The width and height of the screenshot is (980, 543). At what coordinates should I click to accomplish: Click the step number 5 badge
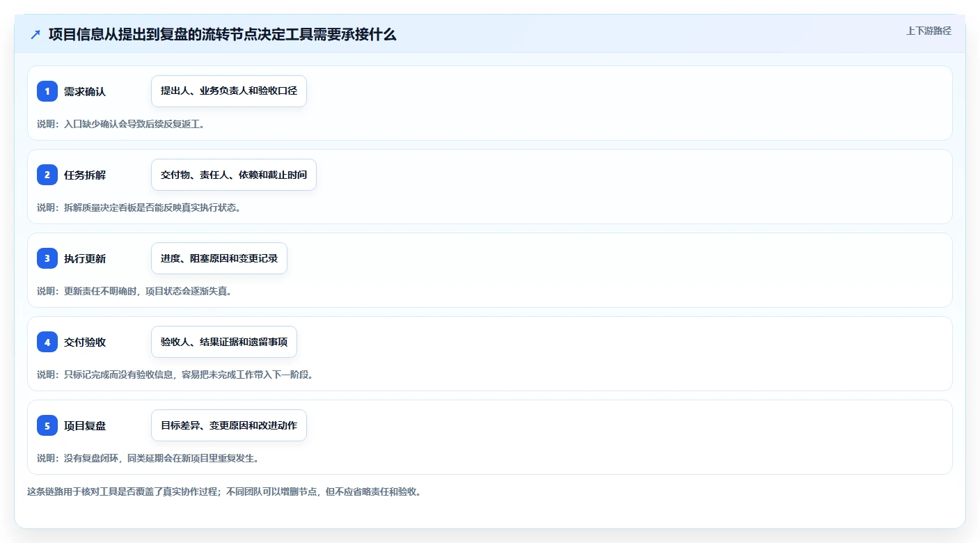47,425
